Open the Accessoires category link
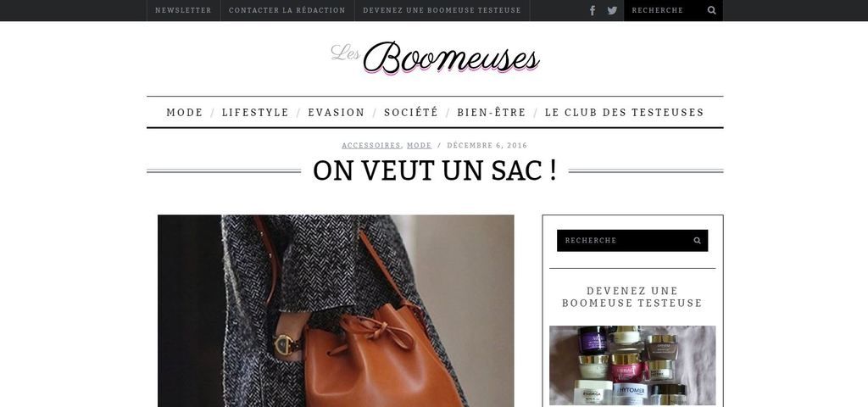The width and height of the screenshot is (868, 407). click(x=371, y=146)
